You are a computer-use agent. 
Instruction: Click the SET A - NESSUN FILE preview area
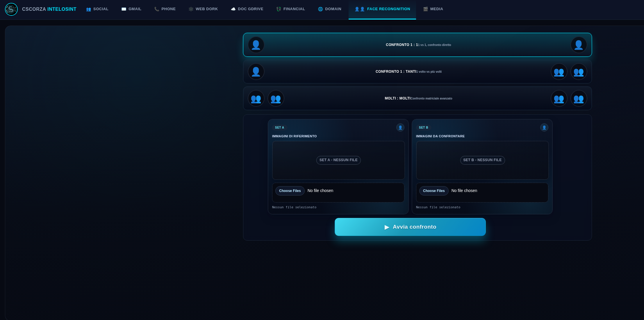point(338,160)
